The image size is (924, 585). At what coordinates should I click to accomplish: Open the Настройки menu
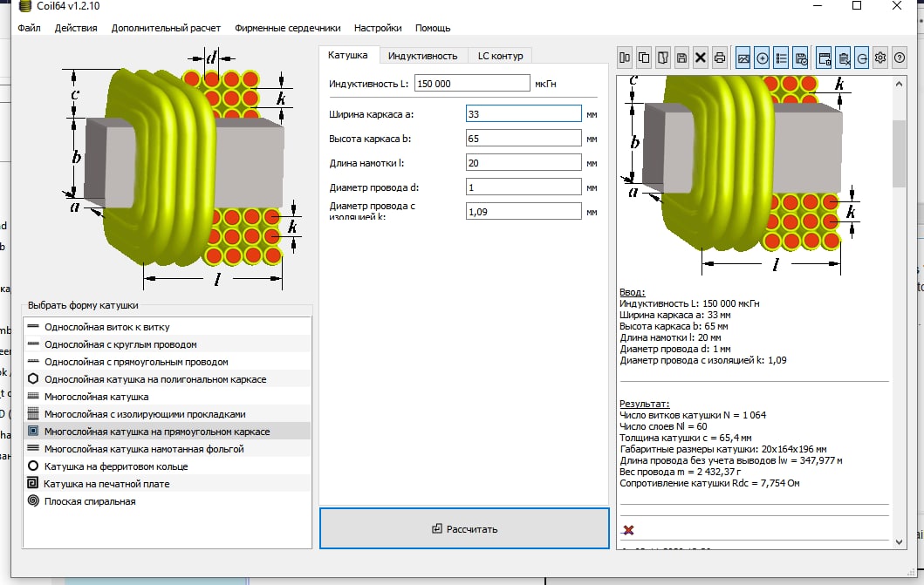[x=378, y=28]
